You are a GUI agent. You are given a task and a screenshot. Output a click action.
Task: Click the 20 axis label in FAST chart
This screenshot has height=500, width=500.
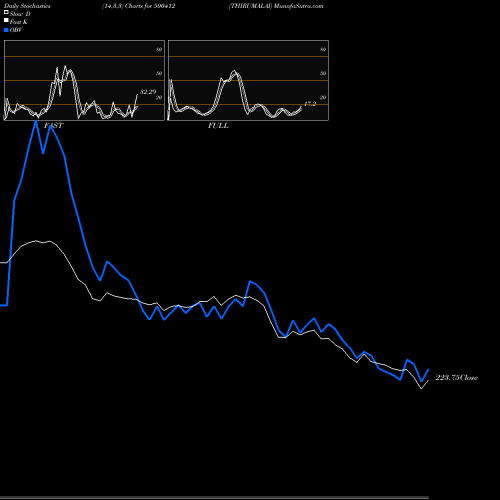159,97
